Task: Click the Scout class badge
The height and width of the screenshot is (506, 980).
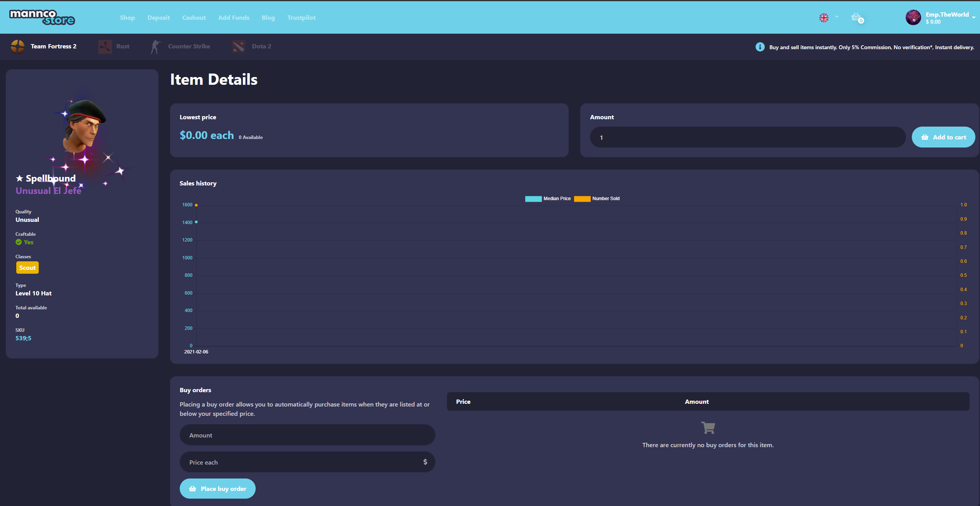Action: (x=27, y=268)
